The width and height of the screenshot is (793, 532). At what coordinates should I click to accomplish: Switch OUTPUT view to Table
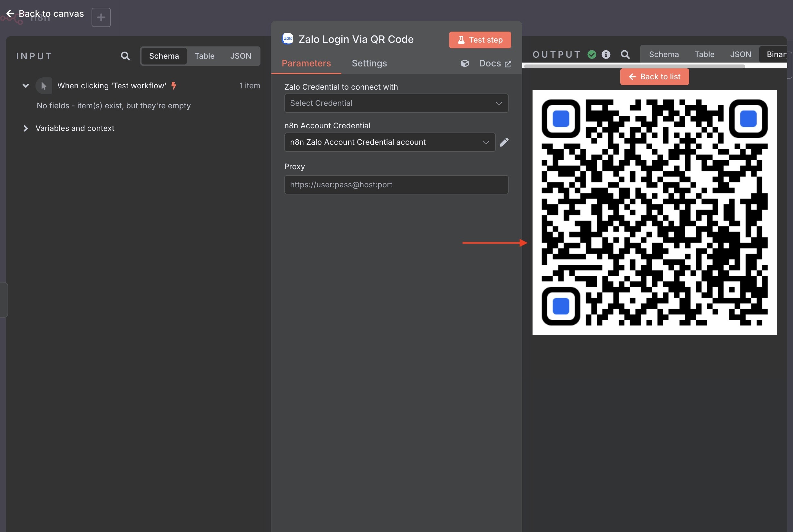(704, 54)
